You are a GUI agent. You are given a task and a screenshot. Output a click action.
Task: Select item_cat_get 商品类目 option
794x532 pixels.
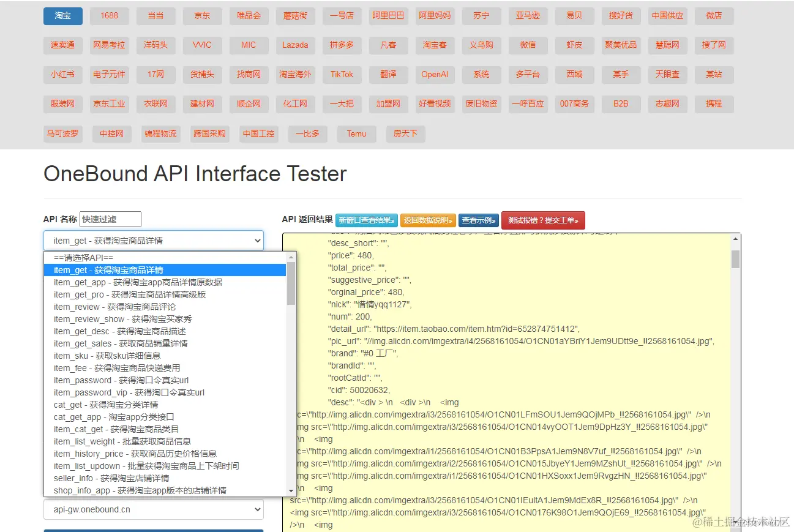[165, 429]
